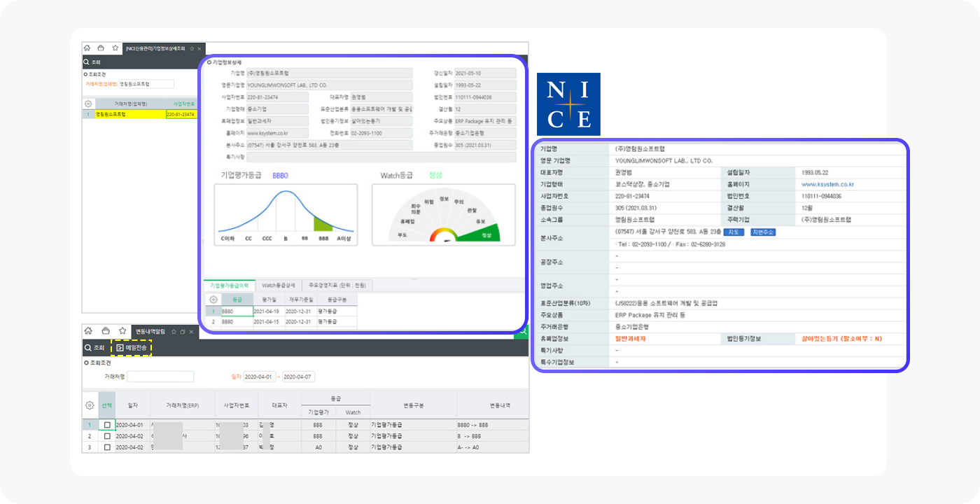Click the blue 지번주소 button

tap(763, 232)
